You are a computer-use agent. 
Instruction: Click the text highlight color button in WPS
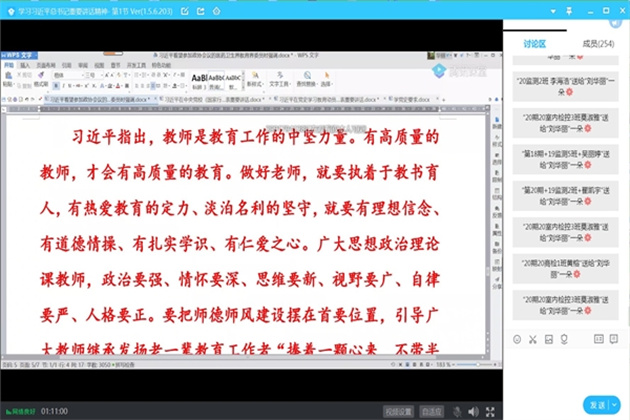click(110, 86)
